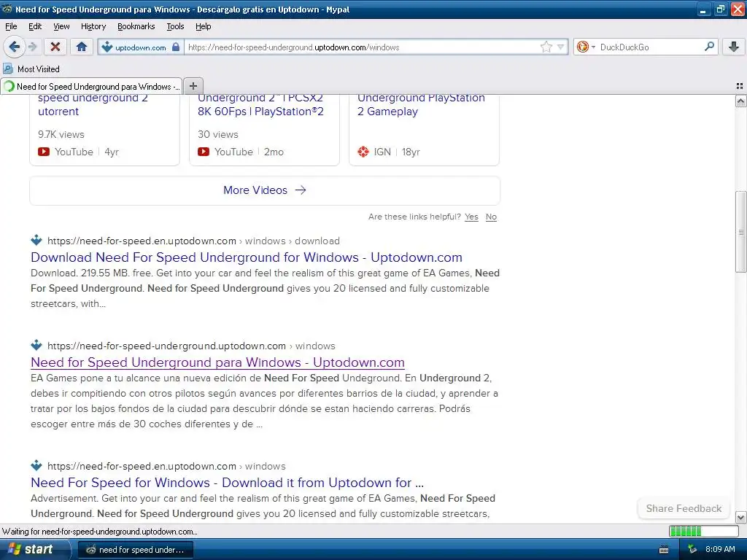Click the network tray icon next to clock
747x560 pixels.
(x=692, y=550)
